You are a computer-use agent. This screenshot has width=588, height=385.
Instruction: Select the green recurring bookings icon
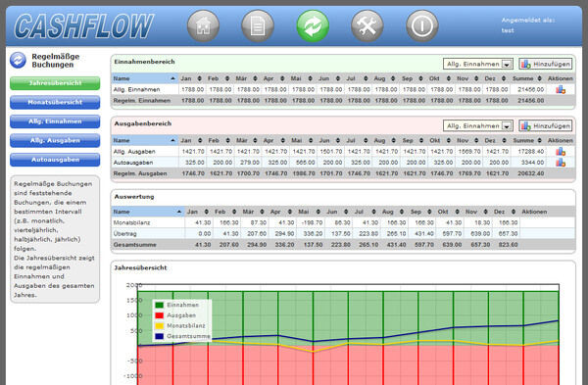pyautogui.click(x=313, y=25)
